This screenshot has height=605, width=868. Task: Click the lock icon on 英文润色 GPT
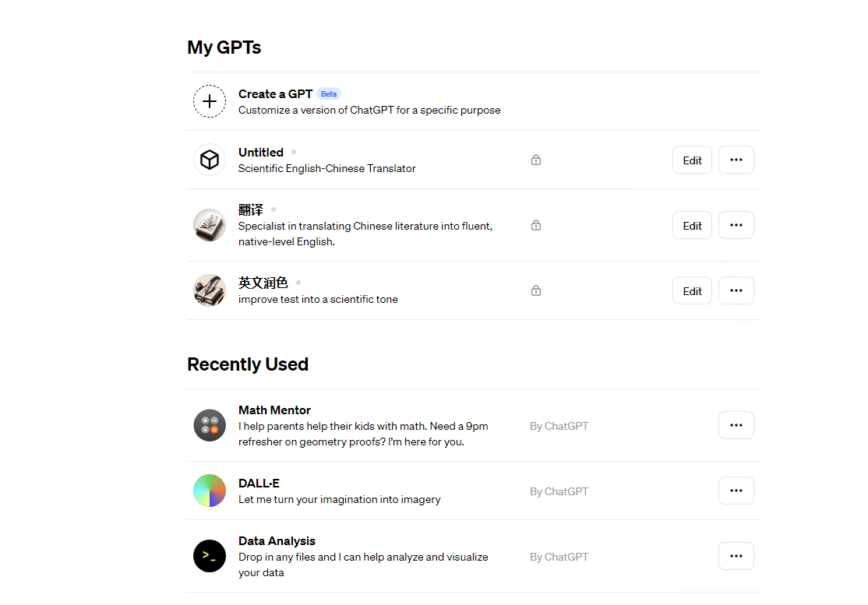[x=536, y=290]
